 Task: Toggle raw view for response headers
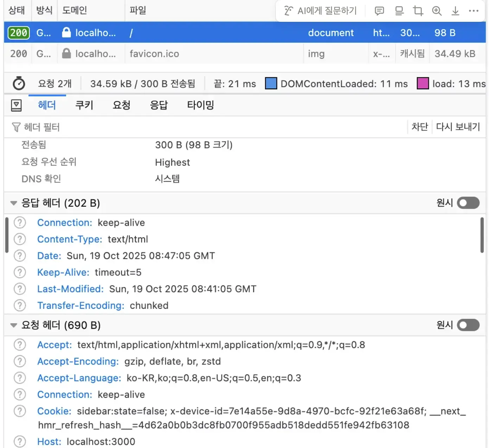coord(468,203)
